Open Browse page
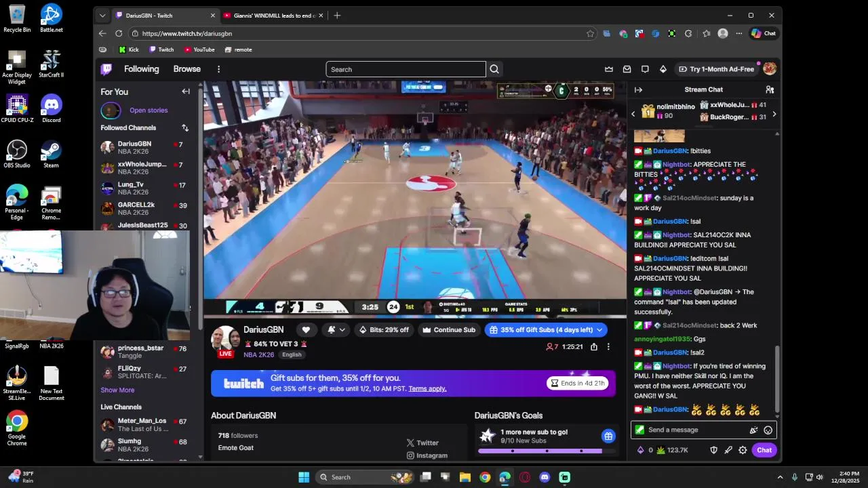This screenshot has width=868, height=488. [186, 69]
